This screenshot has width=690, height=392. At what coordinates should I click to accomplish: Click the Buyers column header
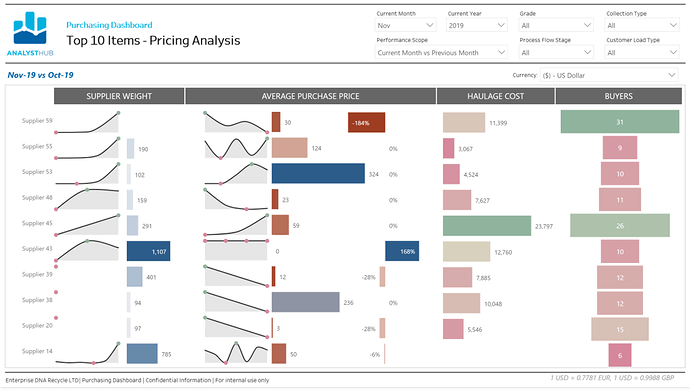pyautogui.click(x=618, y=96)
